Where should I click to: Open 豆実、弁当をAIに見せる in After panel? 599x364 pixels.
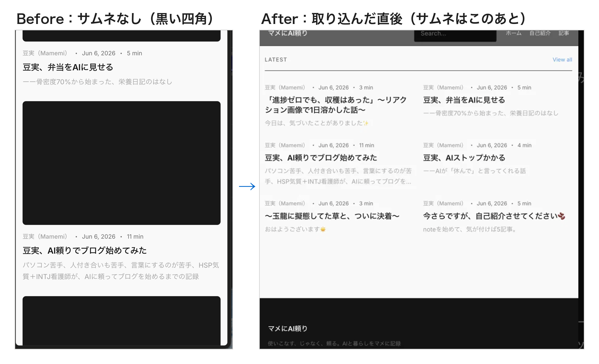[464, 100]
